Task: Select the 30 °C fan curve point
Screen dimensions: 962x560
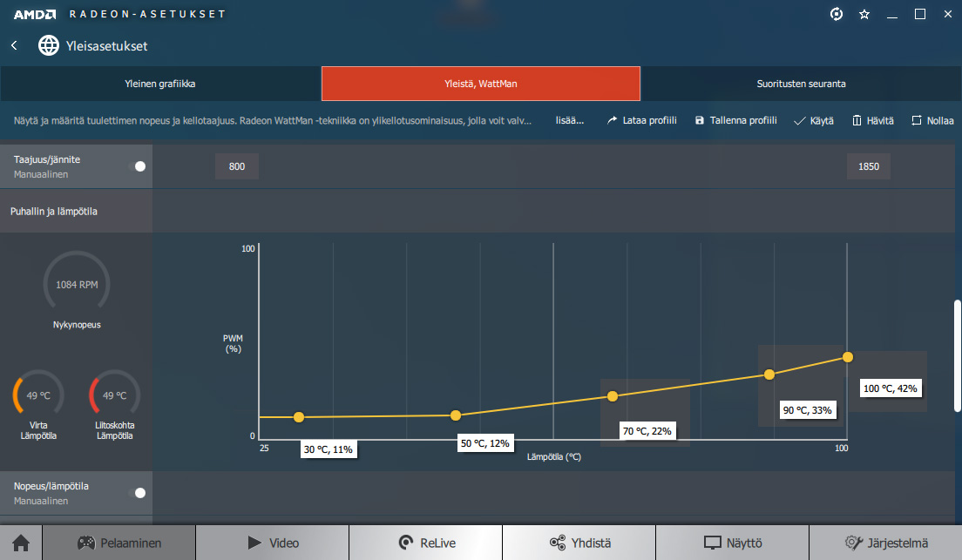Action: coord(299,417)
